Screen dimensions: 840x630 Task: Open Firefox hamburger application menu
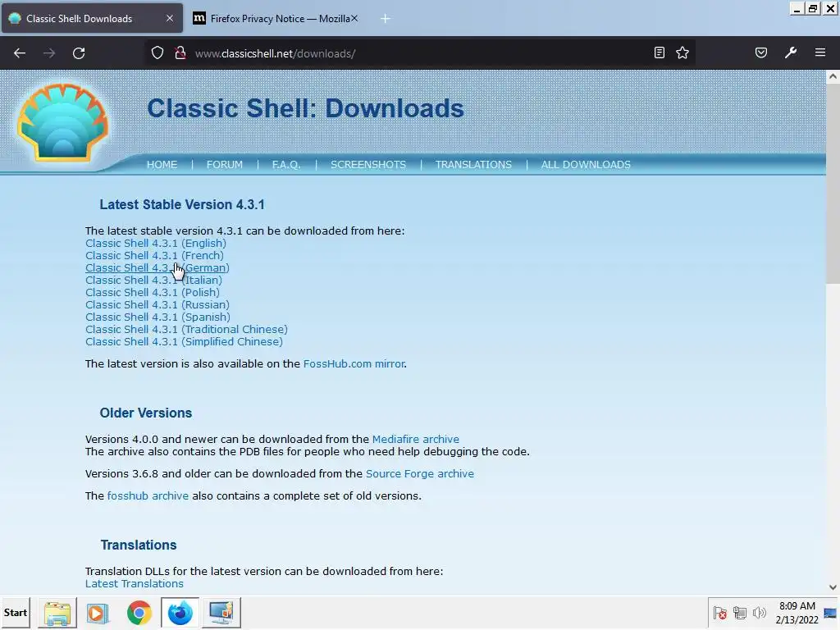tap(820, 52)
